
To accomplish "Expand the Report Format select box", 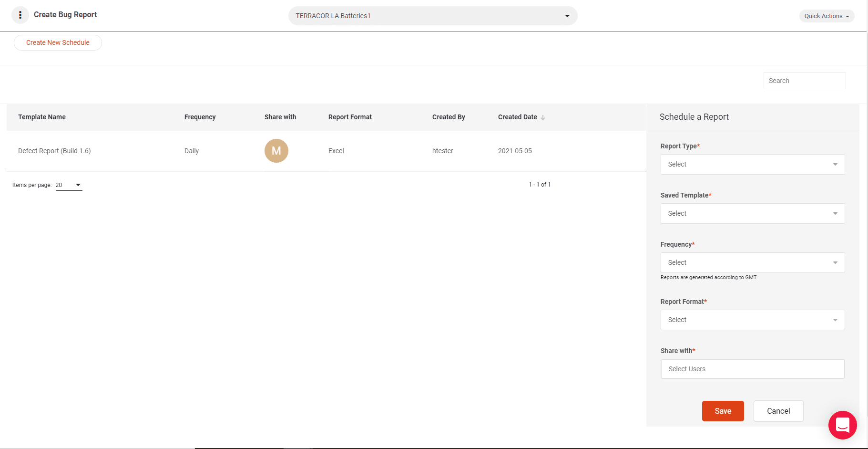I will pos(753,320).
